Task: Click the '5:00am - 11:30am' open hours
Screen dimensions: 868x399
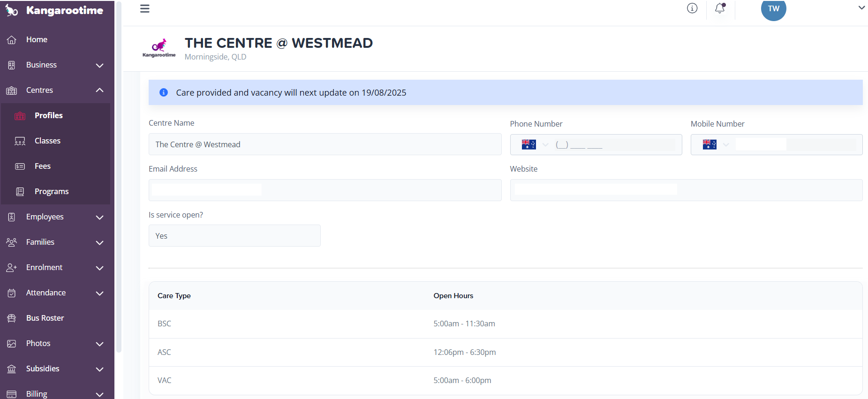Action: (x=464, y=324)
